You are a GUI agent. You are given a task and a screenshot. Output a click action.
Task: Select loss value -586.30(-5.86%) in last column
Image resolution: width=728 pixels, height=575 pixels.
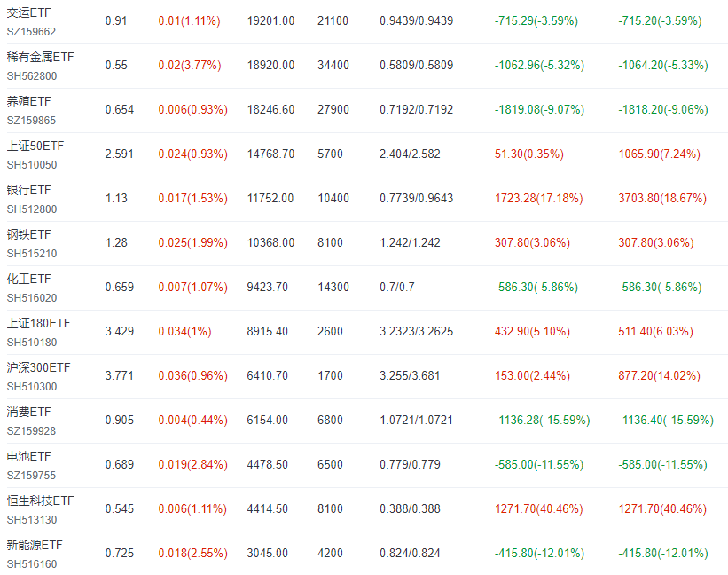[x=660, y=287]
